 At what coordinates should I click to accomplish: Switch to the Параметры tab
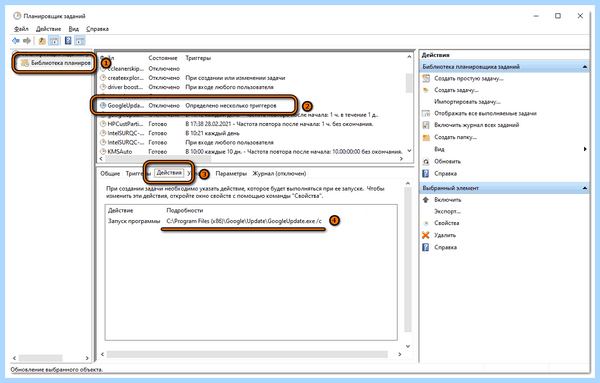click(x=231, y=174)
